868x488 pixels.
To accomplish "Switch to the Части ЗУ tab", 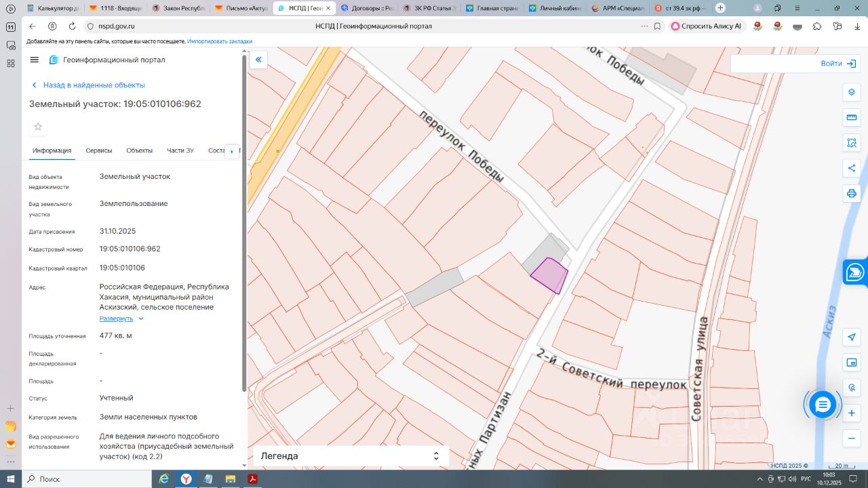I will point(180,150).
